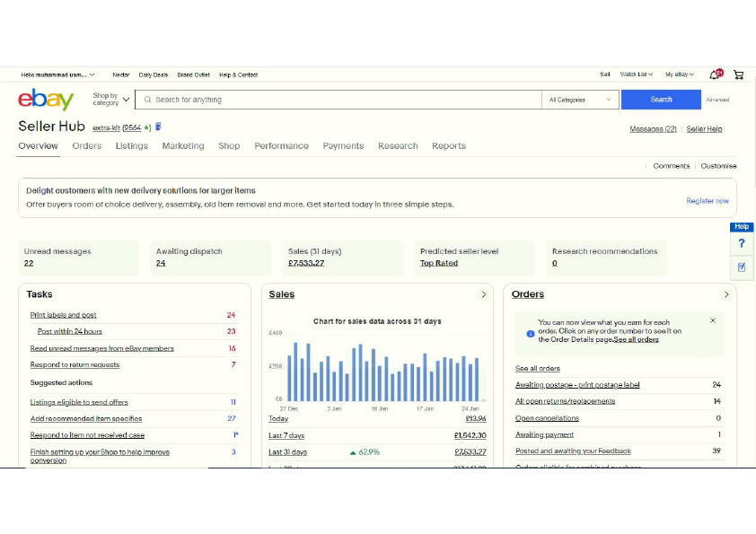
Task: Open Help & Contact link
Action: (238, 74)
